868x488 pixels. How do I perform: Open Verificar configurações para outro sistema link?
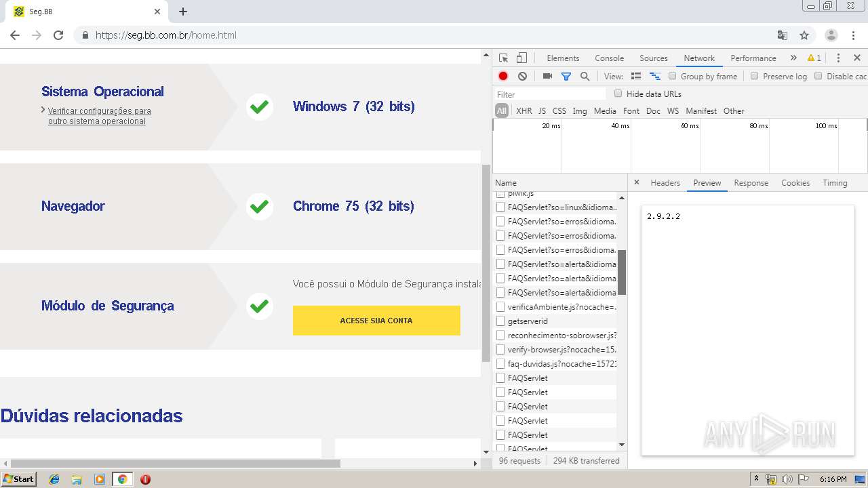point(99,116)
